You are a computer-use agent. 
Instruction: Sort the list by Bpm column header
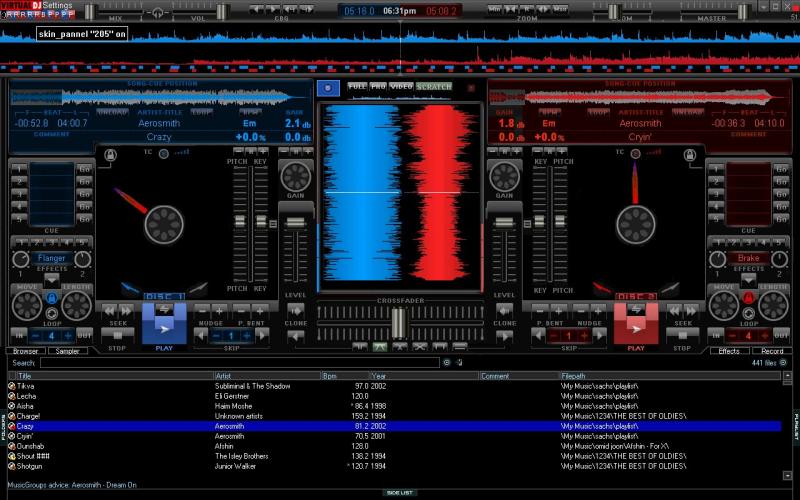point(345,376)
